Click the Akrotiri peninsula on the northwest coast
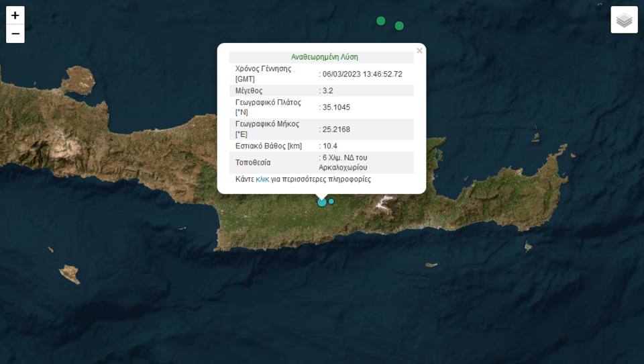644x364 pixels. pyautogui.click(x=80, y=79)
